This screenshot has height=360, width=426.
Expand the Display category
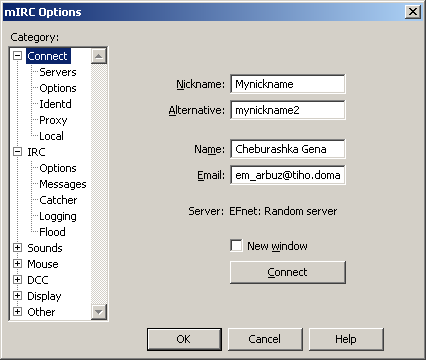(x=17, y=296)
